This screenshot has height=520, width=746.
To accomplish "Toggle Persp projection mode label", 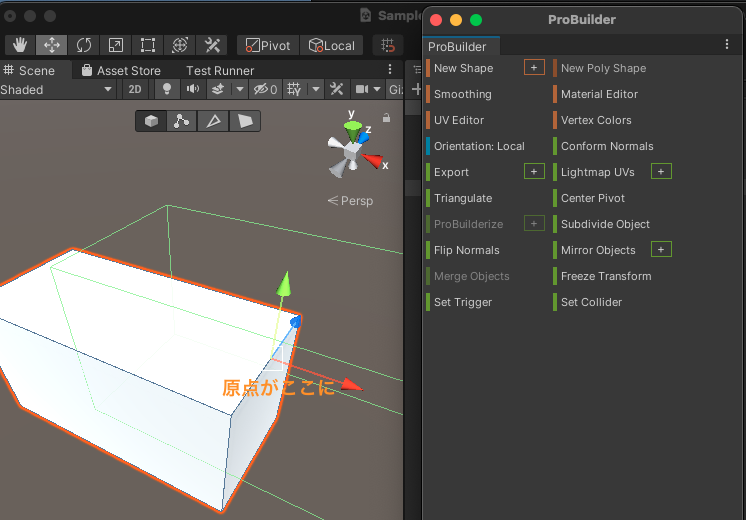I will (351, 201).
